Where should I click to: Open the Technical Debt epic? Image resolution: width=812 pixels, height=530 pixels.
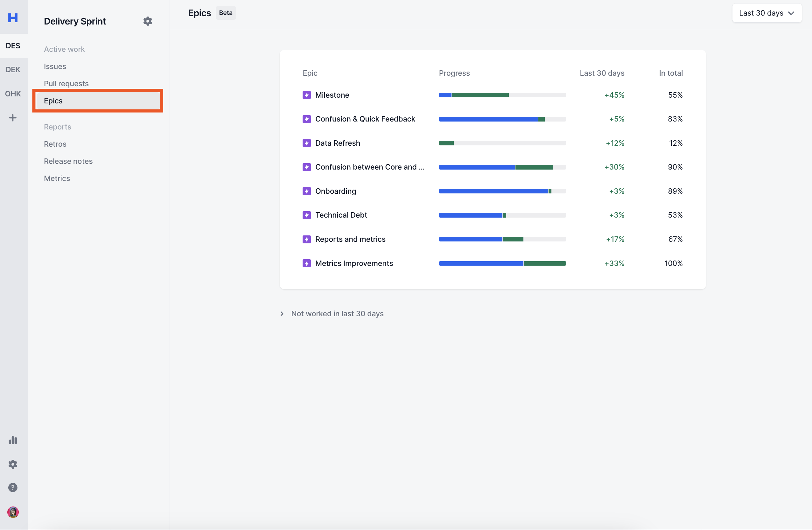tap(341, 215)
